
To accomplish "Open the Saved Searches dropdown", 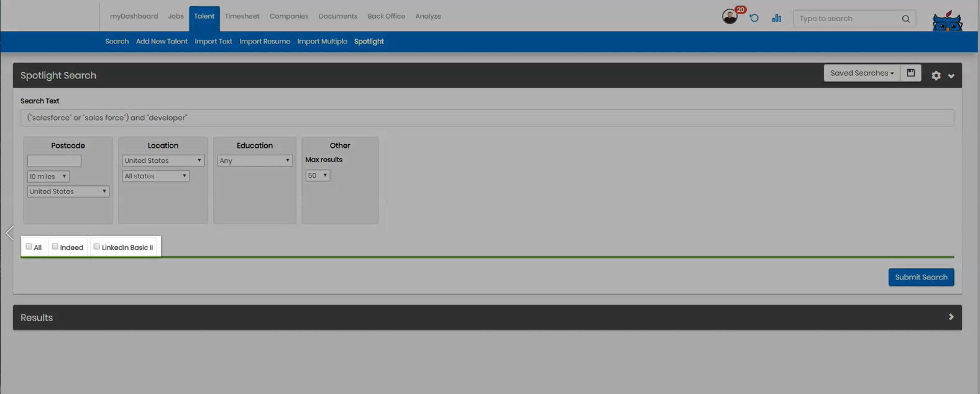I will pyautogui.click(x=861, y=73).
